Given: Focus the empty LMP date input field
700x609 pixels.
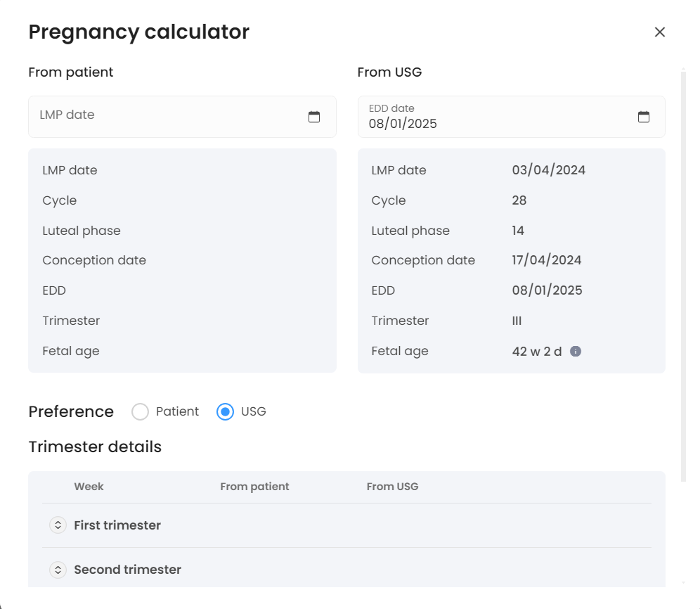Looking at the screenshot, I should click(x=169, y=115).
